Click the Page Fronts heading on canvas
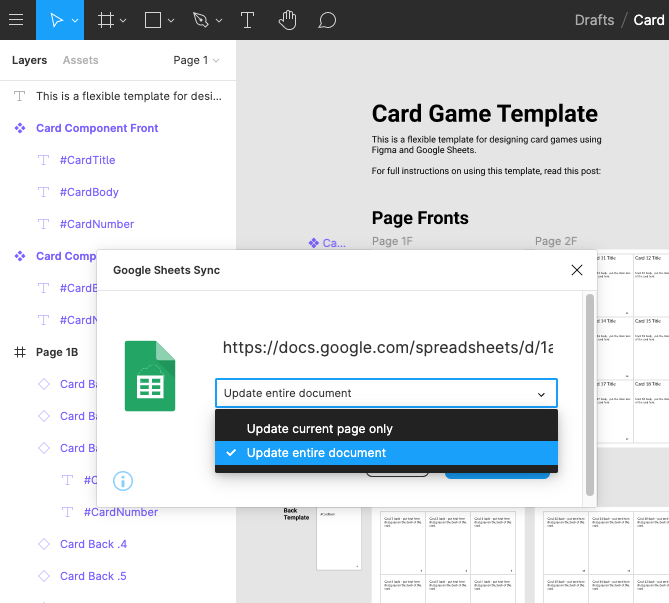 [420, 218]
